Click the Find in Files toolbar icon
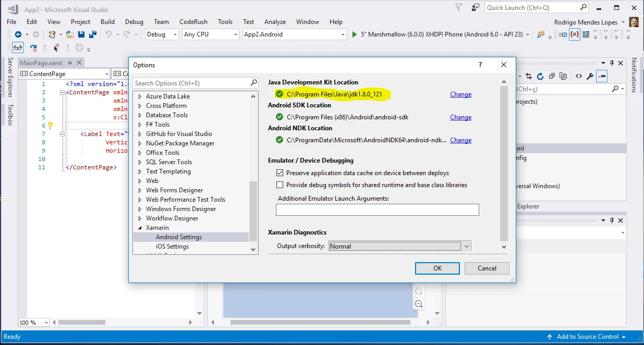Image resolution: width=644 pixels, height=345 pixels. [541, 34]
